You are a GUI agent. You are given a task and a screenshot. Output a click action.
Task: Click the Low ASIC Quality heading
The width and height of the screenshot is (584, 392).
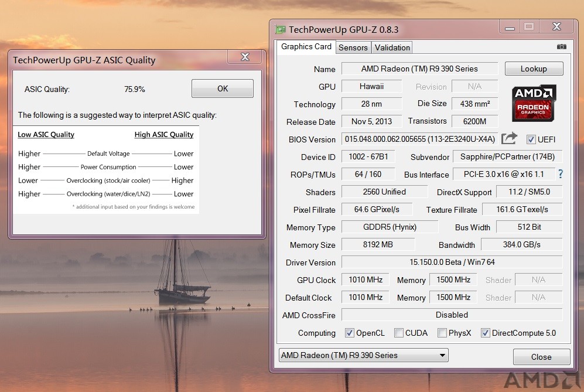(x=46, y=135)
